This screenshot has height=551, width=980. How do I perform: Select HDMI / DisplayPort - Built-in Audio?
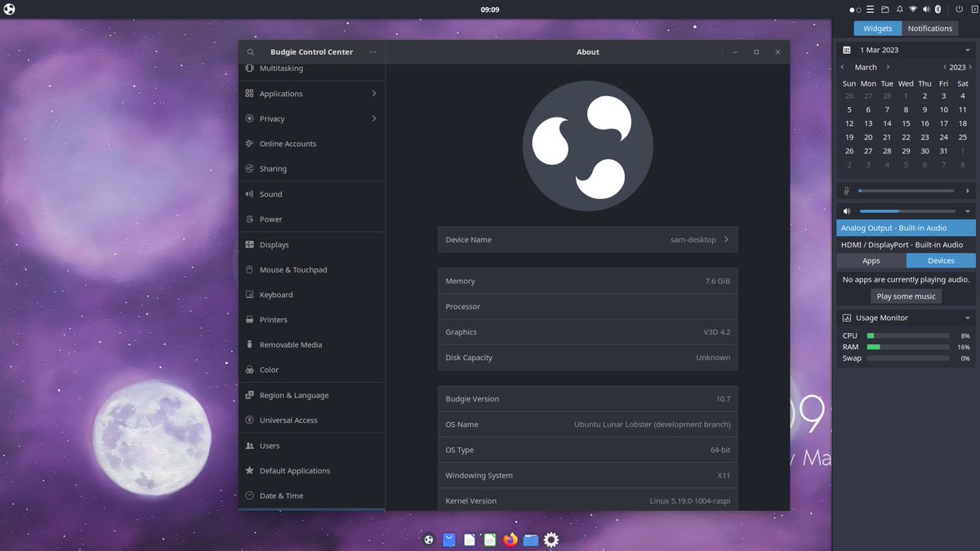pyautogui.click(x=906, y=245)
